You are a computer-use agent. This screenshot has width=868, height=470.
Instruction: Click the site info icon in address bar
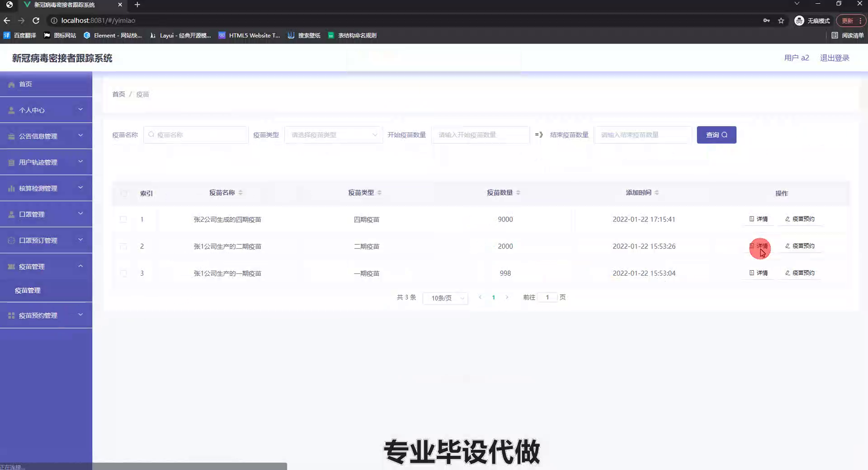54,20
